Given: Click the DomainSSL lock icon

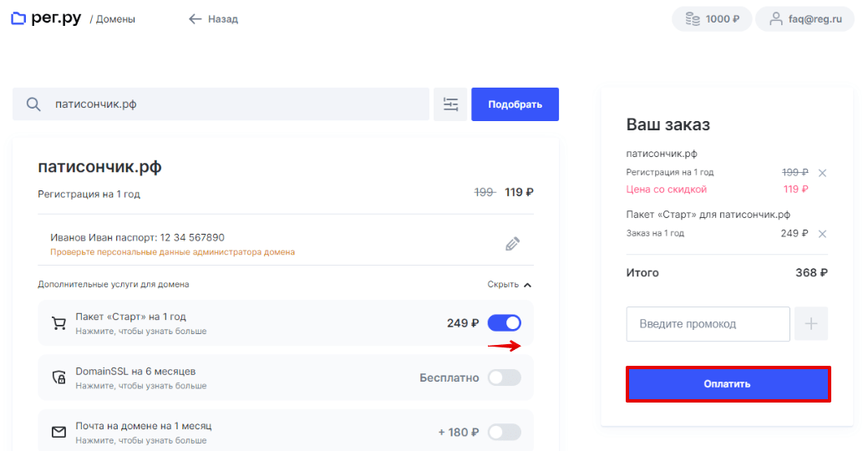Looking at the screenshot, I should point(58,378).
